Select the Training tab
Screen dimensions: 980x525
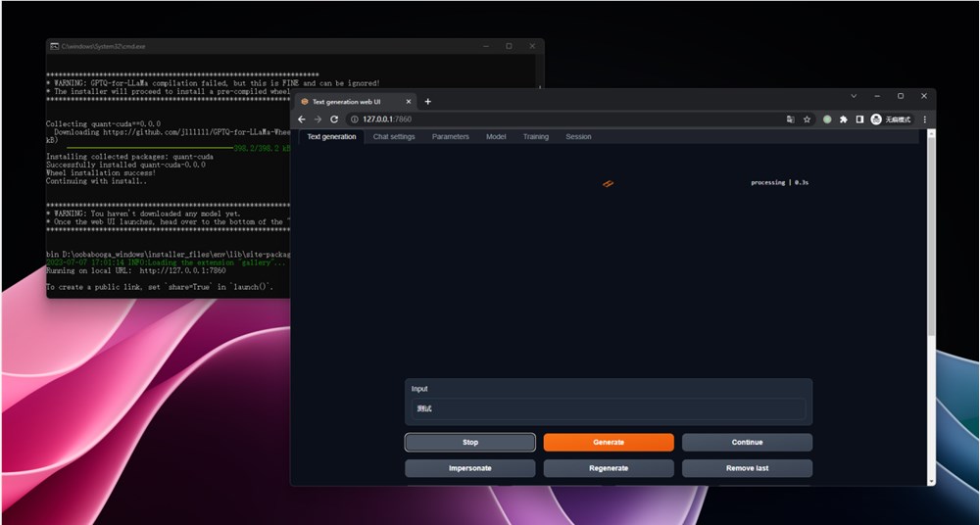535,137
